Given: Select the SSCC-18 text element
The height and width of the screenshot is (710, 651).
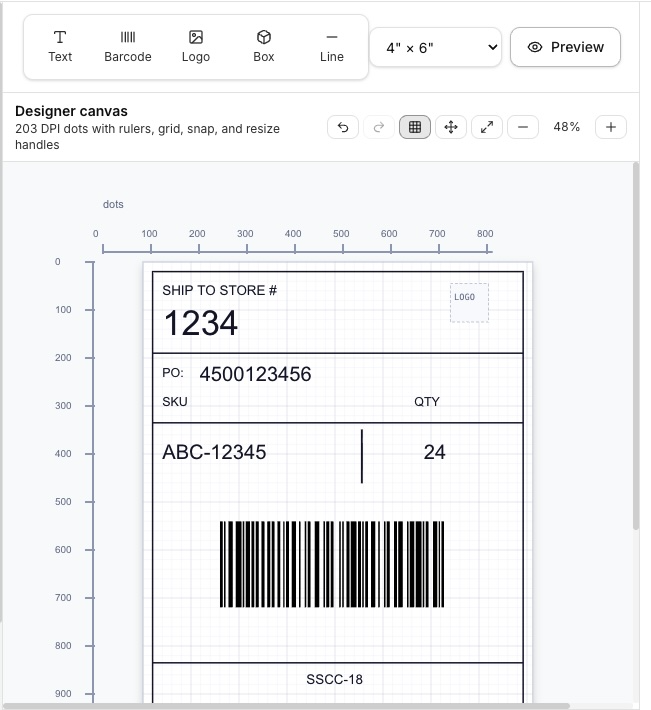Looking at the screenshot, I should tap(334, 679).
